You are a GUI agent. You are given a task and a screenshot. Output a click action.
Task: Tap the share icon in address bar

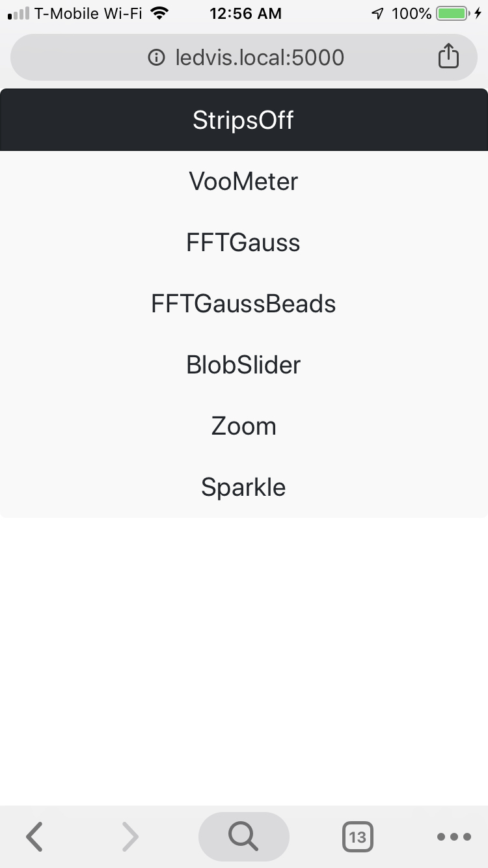(448, 56)
